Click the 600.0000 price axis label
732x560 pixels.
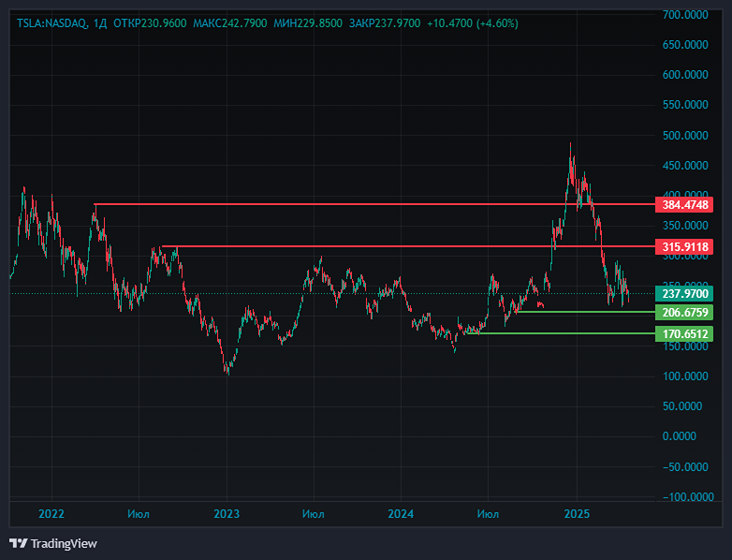tap(685, 75)
